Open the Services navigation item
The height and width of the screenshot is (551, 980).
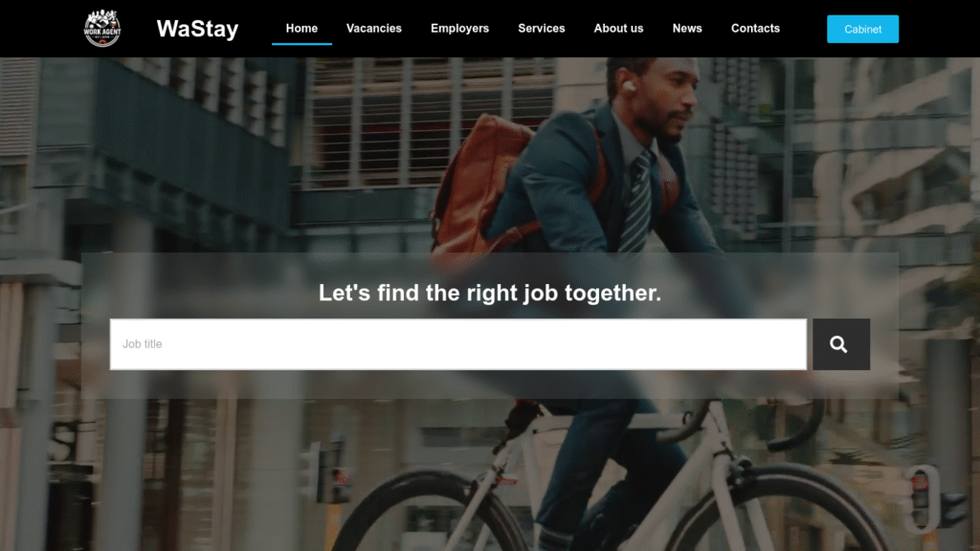pos(542,28)
